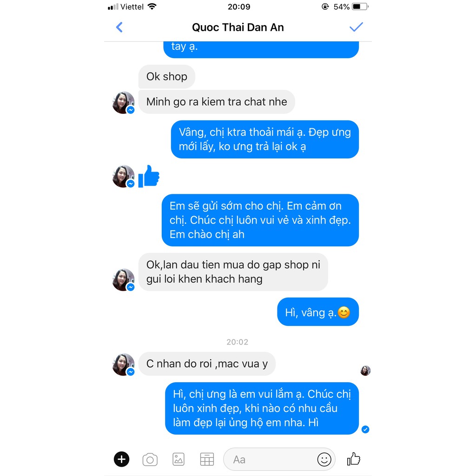The width and height of the screenshot is (476, 476).
Task: Tap the delivered checkmark status icon
Action: [x=365, y=429]
